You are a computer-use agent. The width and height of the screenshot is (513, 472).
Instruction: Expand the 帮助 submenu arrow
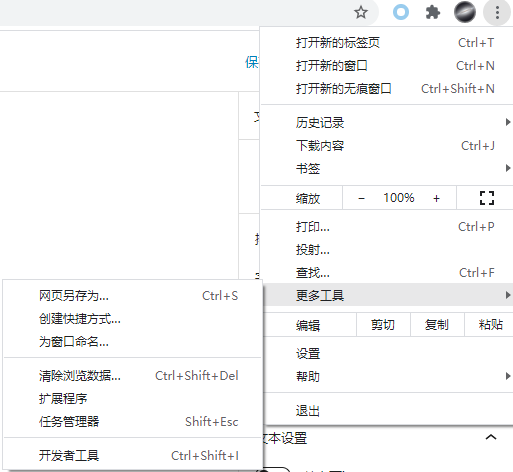[x=508, y=376]
